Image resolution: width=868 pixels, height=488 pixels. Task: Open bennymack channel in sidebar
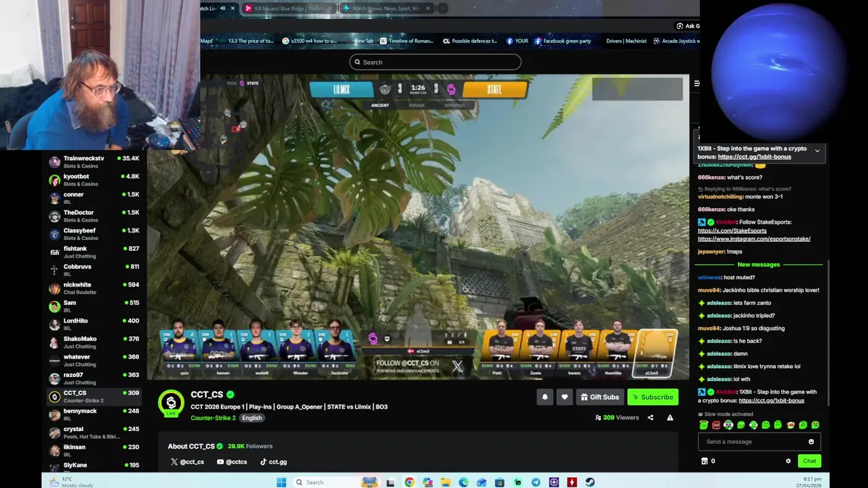click(x=94, y=415)
